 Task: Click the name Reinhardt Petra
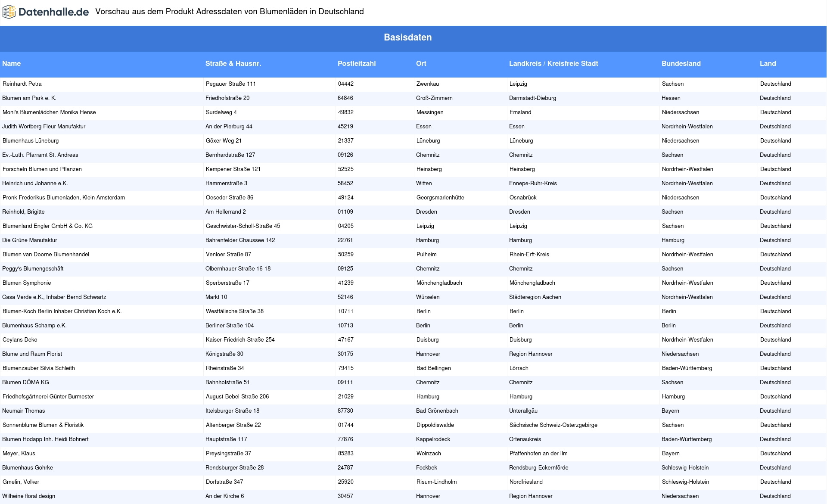22,84
